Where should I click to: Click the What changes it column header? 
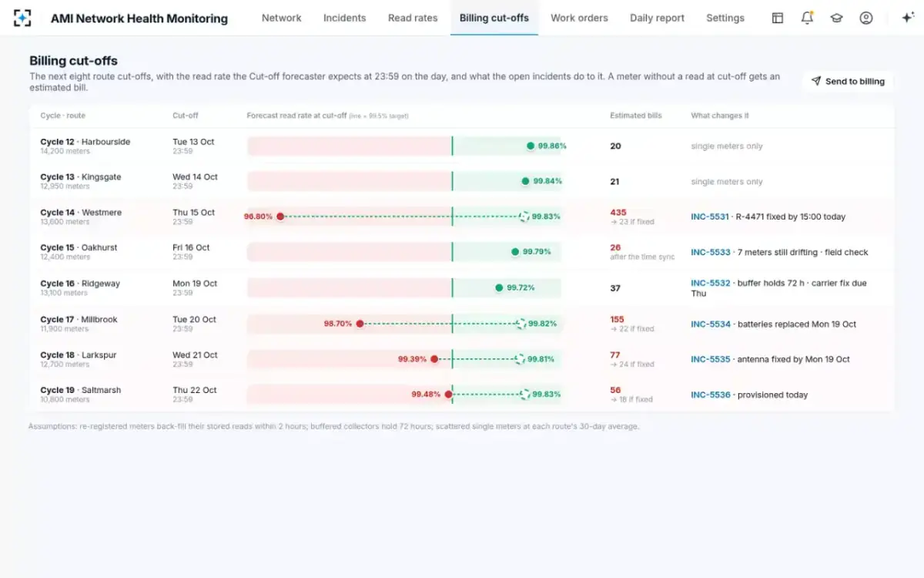click(720, 116)
